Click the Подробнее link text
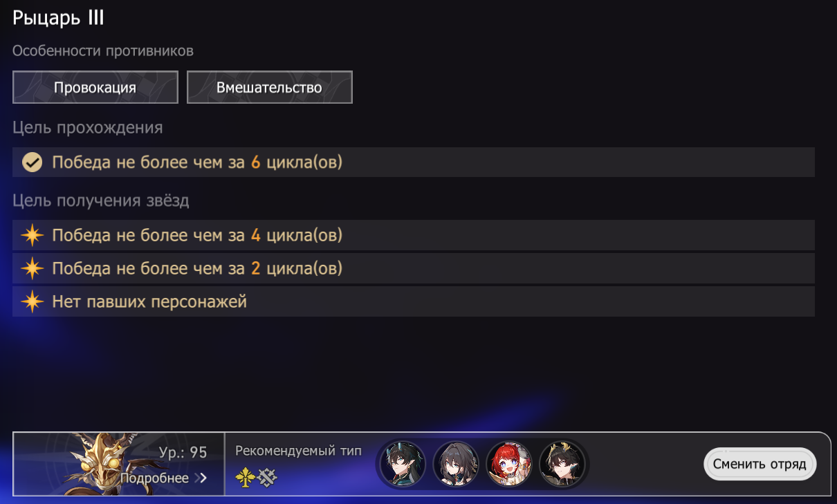837x504 pixels. coord(154,478)
